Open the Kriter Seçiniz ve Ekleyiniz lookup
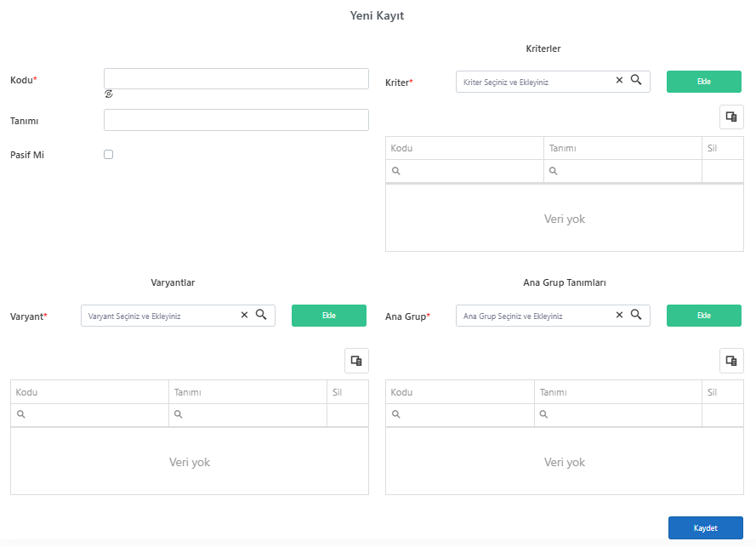Image resolution: width=756 pixels, height=547 pixels. (x=534, y=82)
